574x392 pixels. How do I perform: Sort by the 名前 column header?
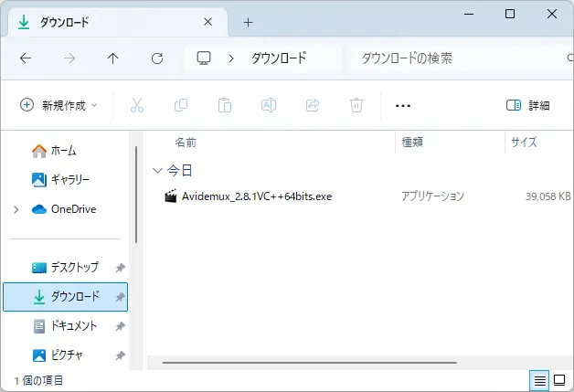[x=186, y=143]
